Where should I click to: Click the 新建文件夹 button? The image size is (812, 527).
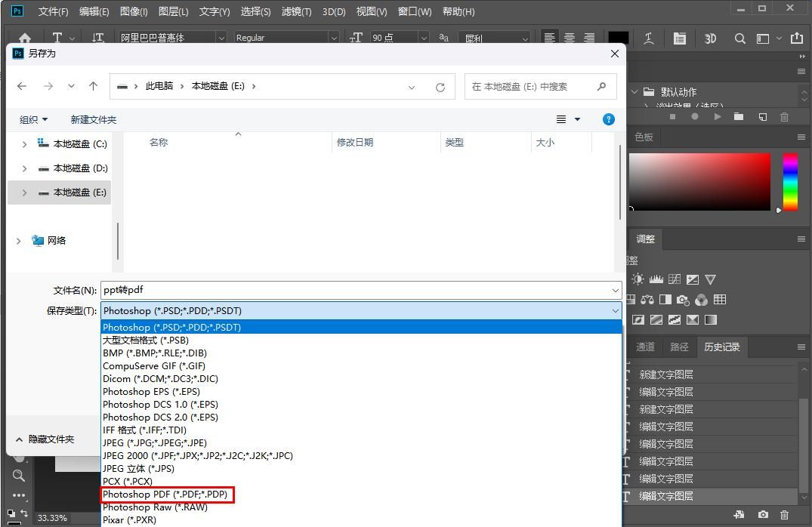coord(93,119)
